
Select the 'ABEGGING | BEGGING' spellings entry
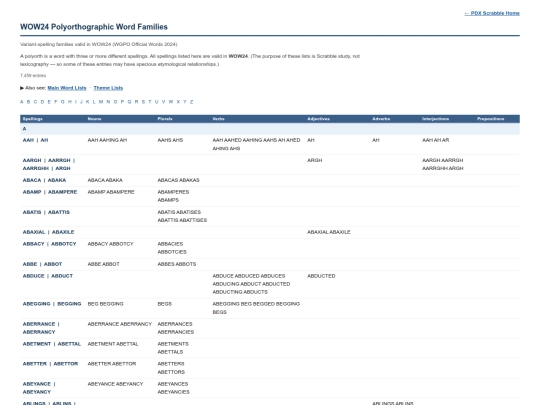pos(52,304)
